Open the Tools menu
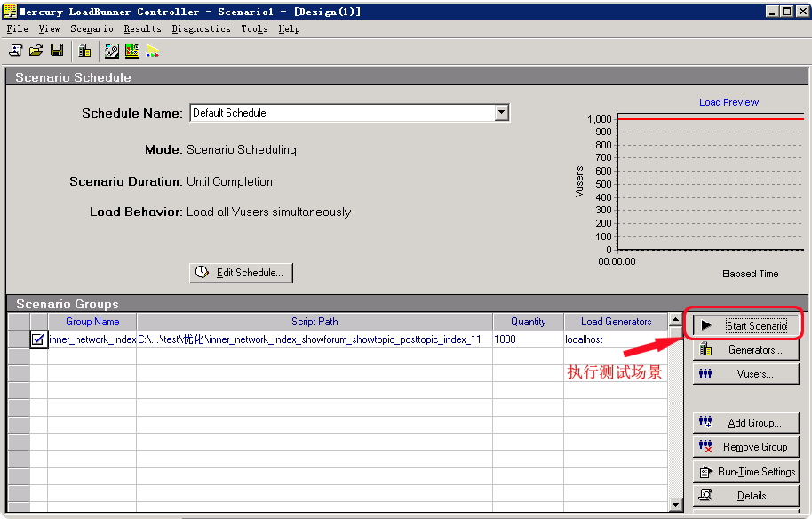The height and width of the screenshot is (519, 812). (x=254, y=29)
